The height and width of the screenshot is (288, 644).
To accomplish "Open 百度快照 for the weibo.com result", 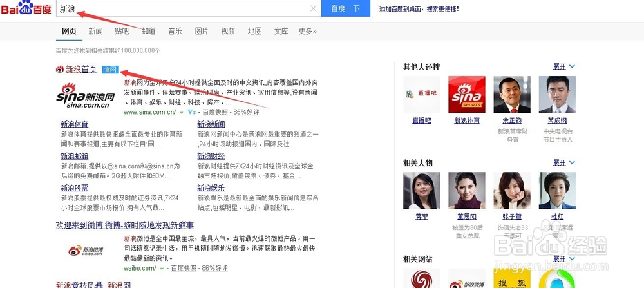I will tap(184, 268).
